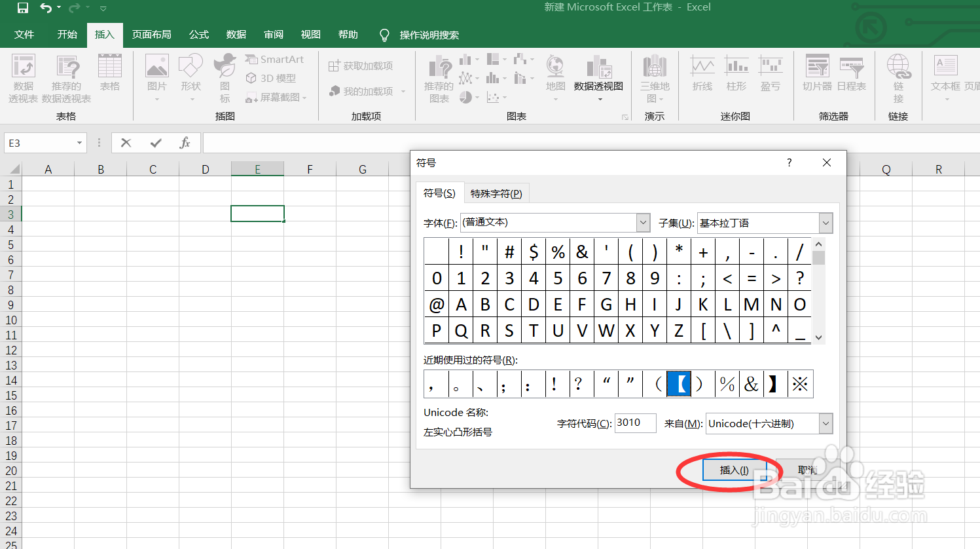The height and width of the screenshot is (549, 980).
Task: Open Get Add-ins
Action: (x=361, y=66)
